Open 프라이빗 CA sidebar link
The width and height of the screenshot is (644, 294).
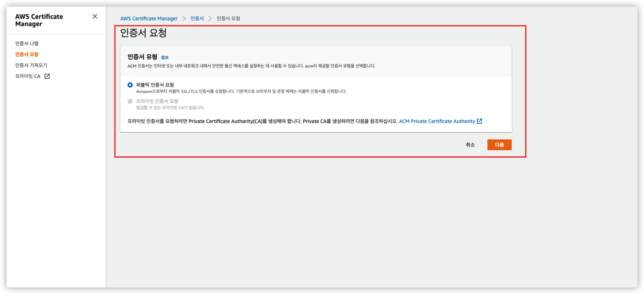(28, 76)
